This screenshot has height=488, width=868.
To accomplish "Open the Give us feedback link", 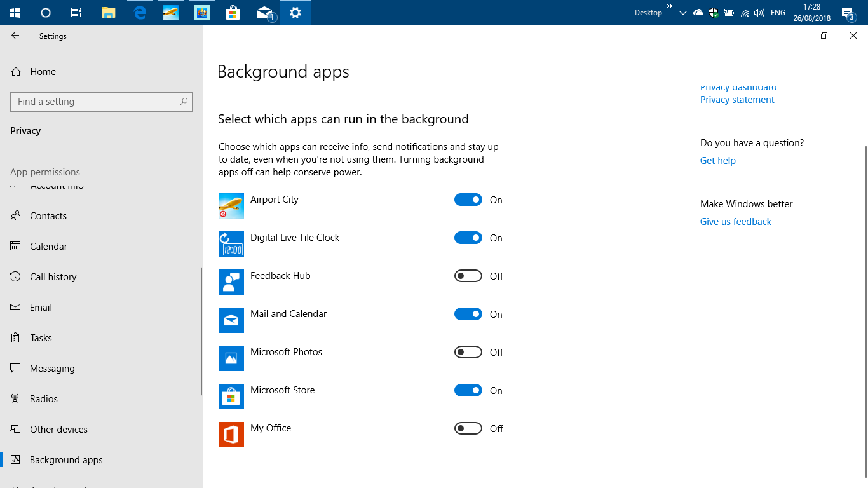I will pyautogui.click(x=736, y=222).
